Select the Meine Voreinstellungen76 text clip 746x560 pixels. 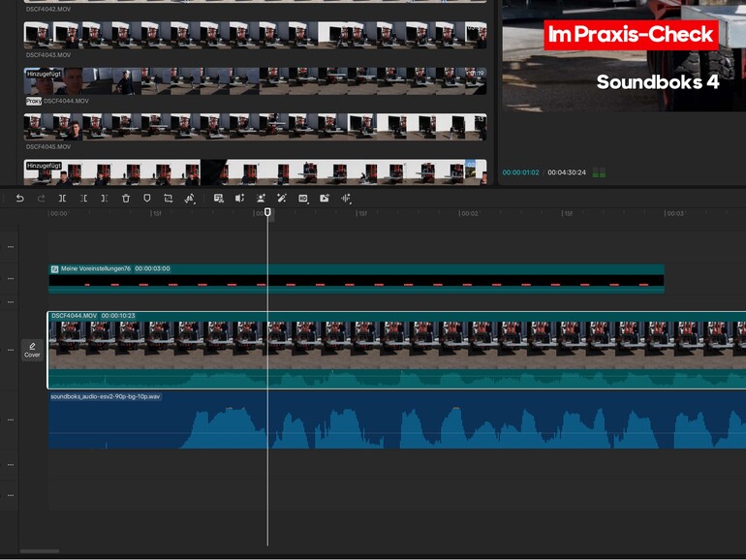click(x=357, y=278)
